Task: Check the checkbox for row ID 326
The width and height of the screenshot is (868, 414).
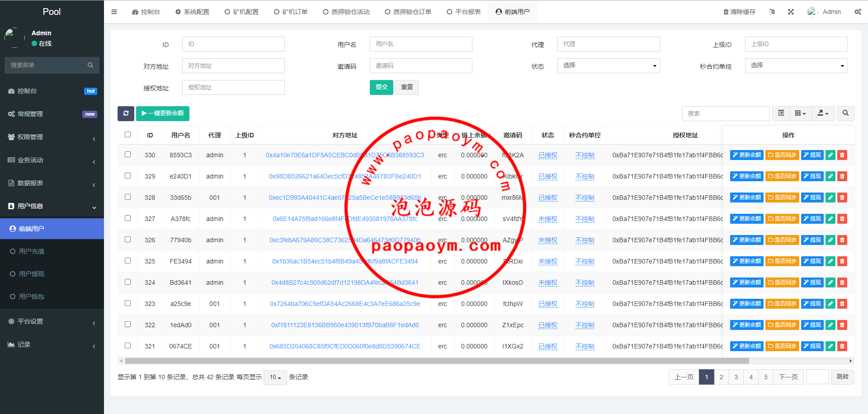Action: click(128, 239)
